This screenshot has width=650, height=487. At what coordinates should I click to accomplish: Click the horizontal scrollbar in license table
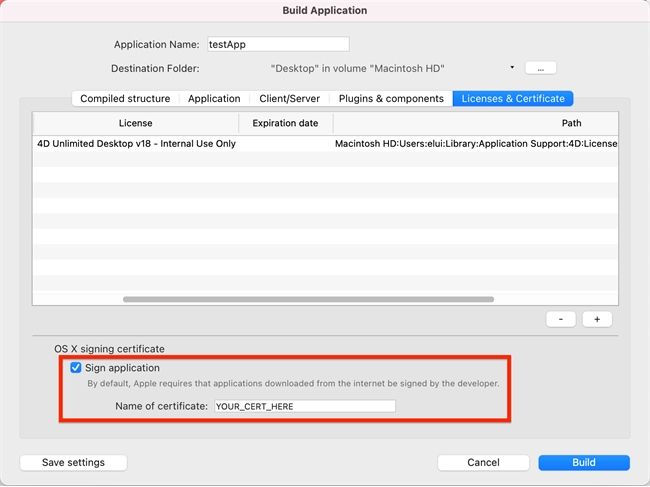(x=308, y=299)
